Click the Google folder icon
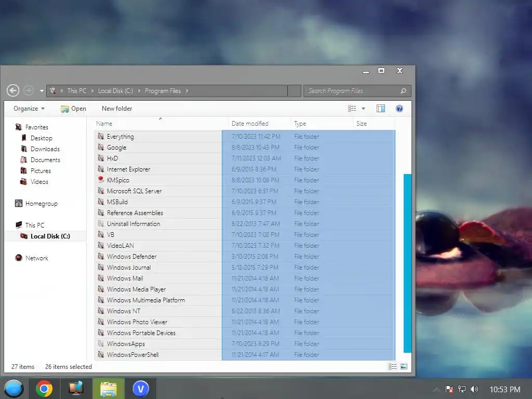 point(101,147)
